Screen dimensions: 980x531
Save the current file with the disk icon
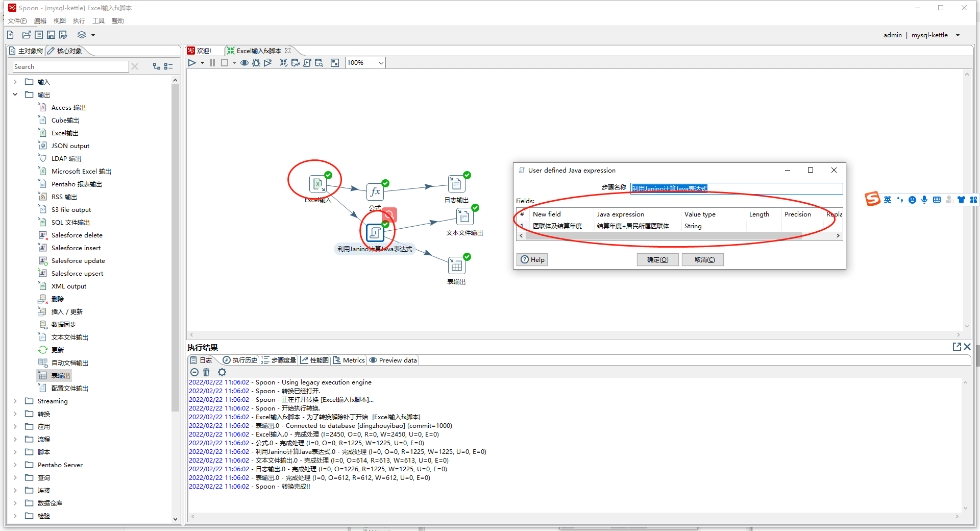[x=51, y=35]
